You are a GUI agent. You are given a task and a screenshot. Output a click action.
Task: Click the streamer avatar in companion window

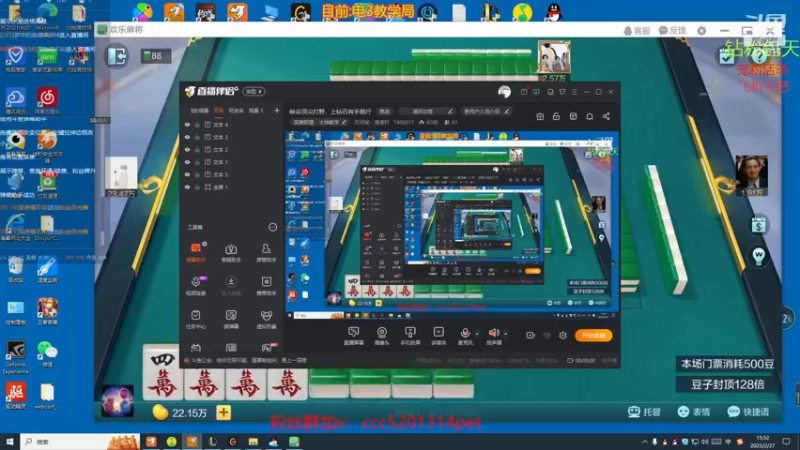click(504, 91)
